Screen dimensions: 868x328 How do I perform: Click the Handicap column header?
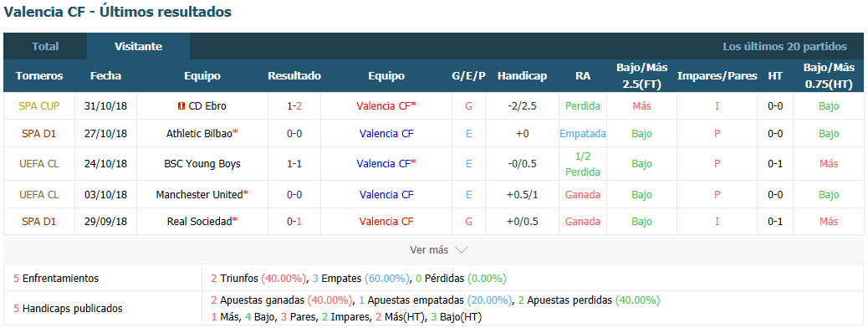522,76
